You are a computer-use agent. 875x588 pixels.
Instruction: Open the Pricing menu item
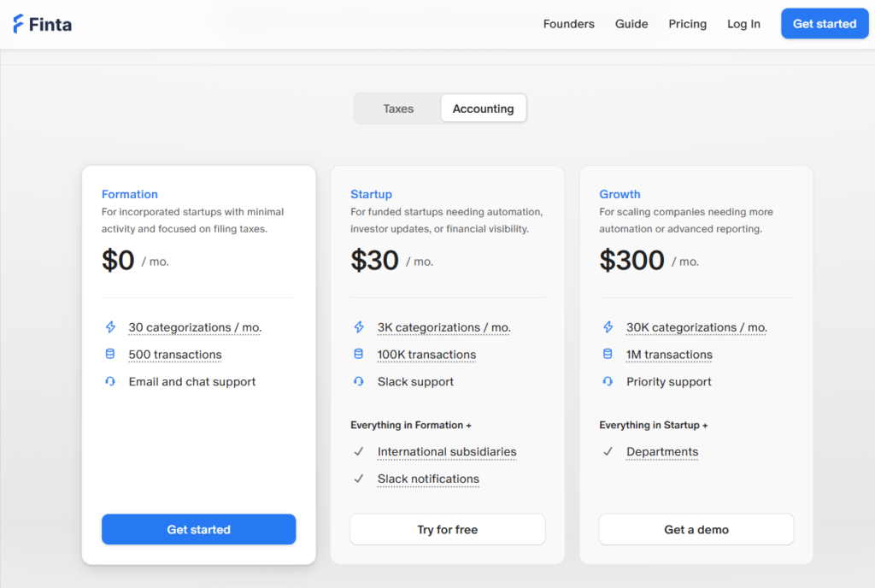pos(687,24)
